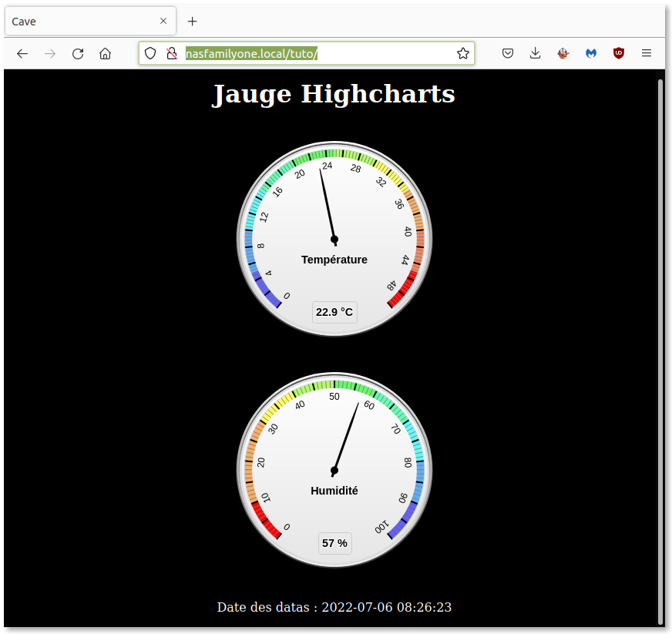Open the browser home page

[106, 54]
